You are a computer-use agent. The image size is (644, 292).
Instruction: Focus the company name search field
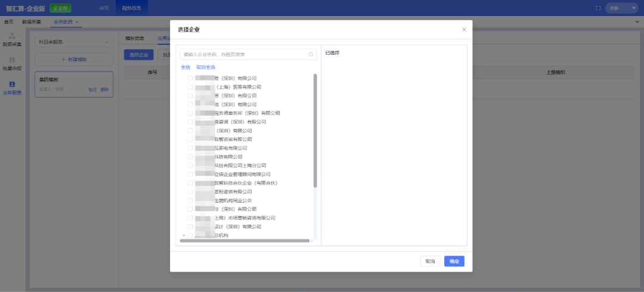pos(248,54)
